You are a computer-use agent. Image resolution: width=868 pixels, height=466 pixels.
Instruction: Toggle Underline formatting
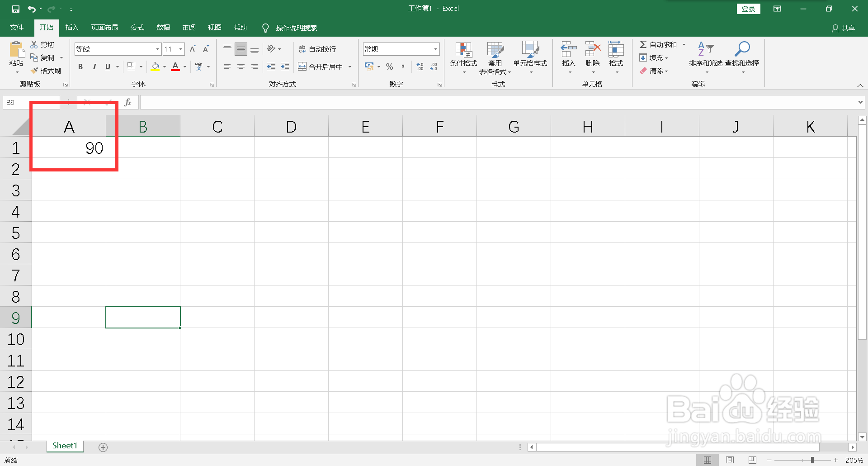tap(108, 67)
